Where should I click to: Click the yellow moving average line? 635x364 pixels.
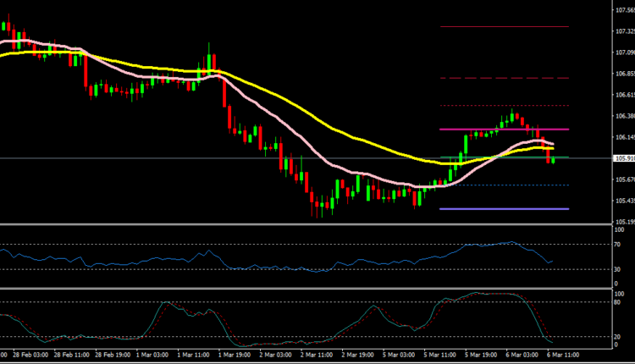[x=339, y=133]
